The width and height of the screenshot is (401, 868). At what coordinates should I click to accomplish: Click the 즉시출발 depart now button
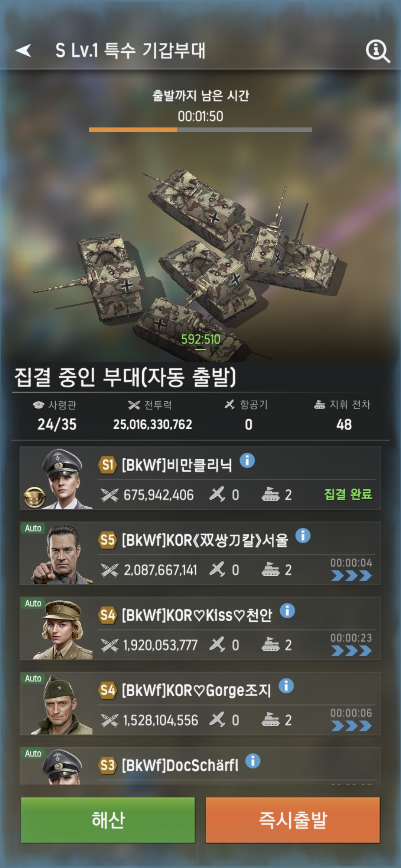point(293,820)
